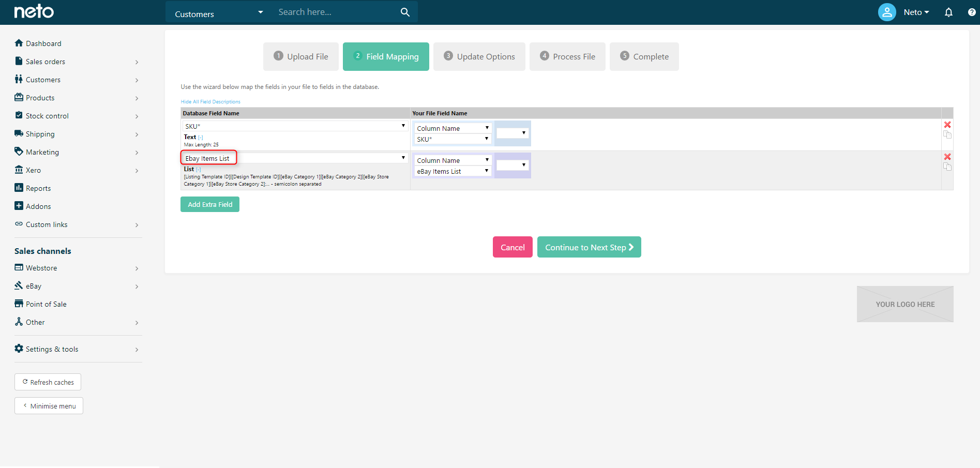Expand the Settings & tools chevron
This screenshot has height=468, width=980.
(x=137, y=350)
